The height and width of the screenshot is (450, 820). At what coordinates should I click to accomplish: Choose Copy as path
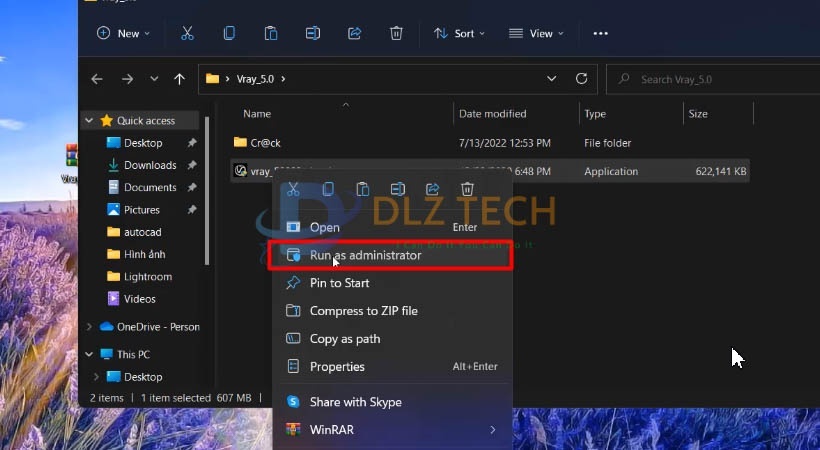pyautogui.click(x=392, y=339)
